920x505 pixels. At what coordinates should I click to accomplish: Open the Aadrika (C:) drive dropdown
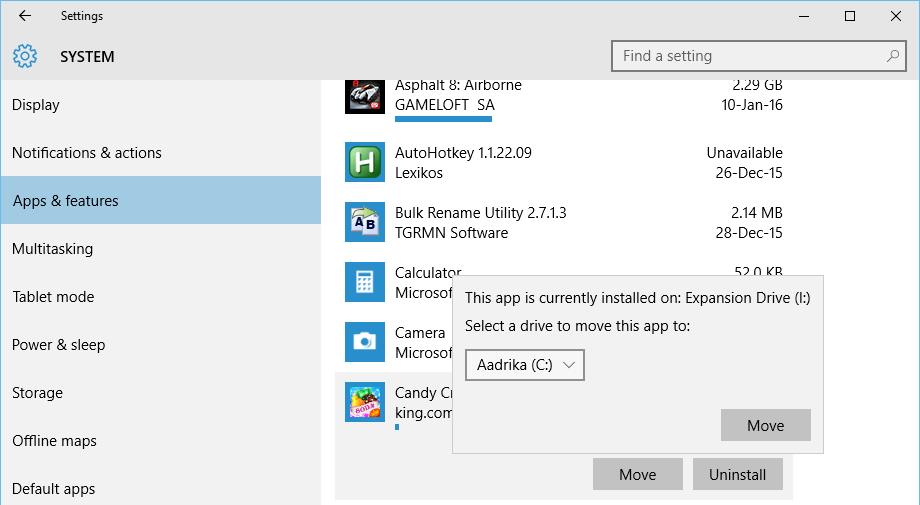click(x=525, y=365)
